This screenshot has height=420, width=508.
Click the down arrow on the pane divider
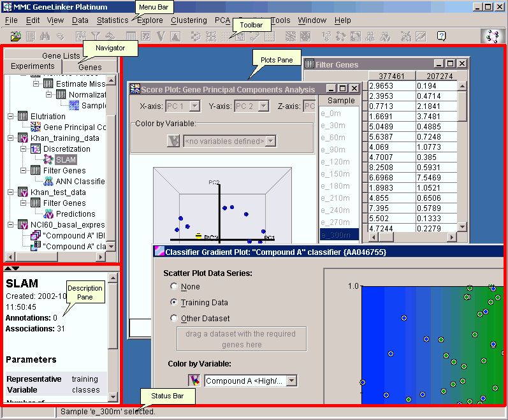point(15,268)
